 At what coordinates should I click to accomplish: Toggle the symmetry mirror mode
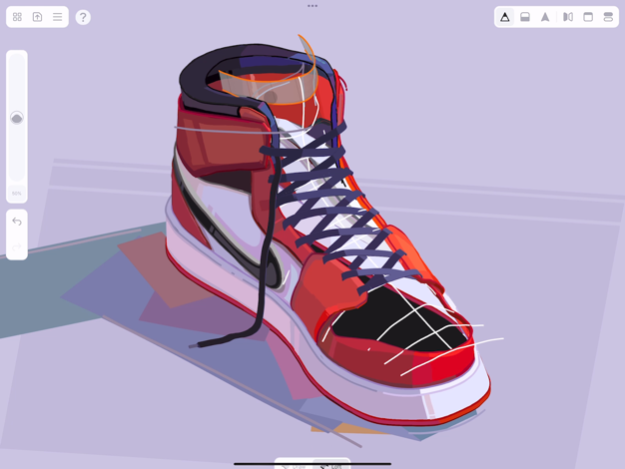pyautogui.click(x=568, y=17)
